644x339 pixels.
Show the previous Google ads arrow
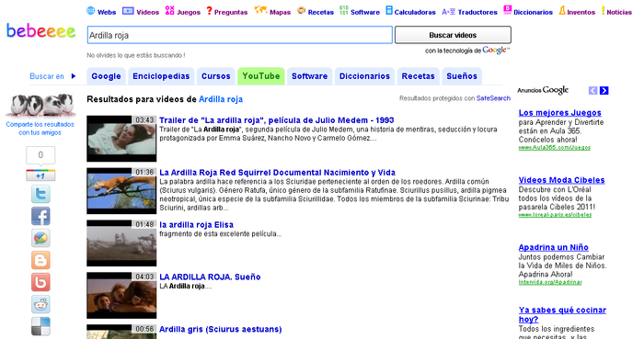pyautogui.click(x=592, y=91)
